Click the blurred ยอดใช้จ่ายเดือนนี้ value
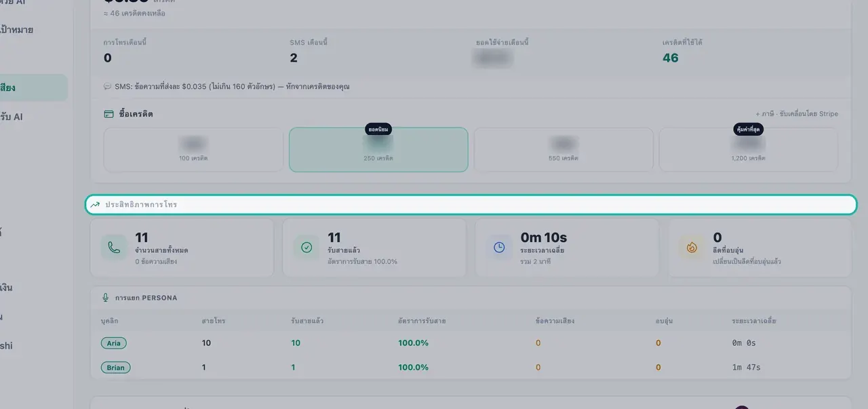This screenshot has width=868, height=409. pos(494,58)
